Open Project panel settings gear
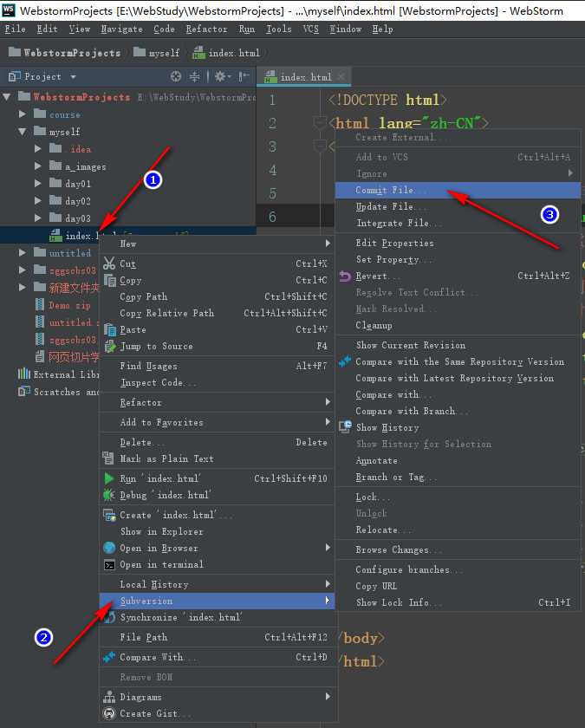Viewport: 585px width, 728px height. click(x=222, y=76)
